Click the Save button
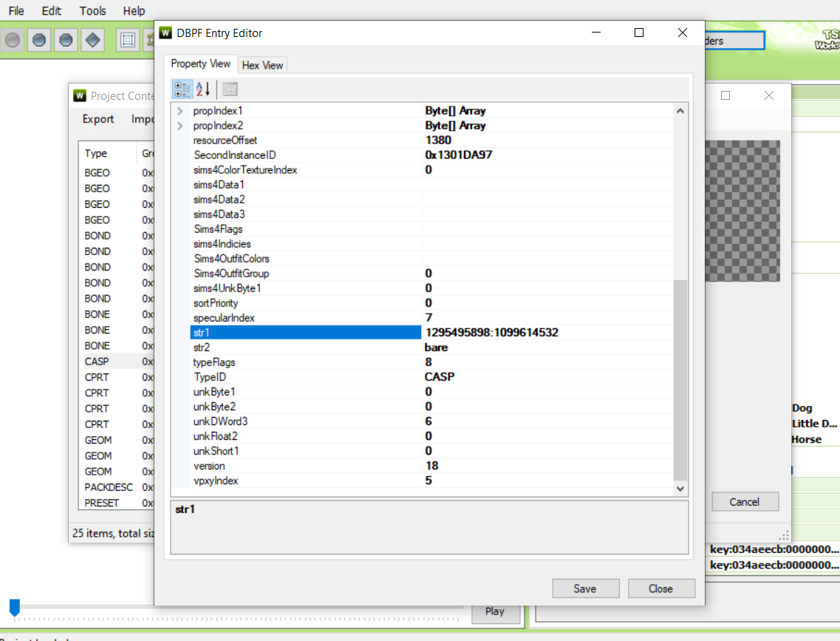 pos(586,589)
